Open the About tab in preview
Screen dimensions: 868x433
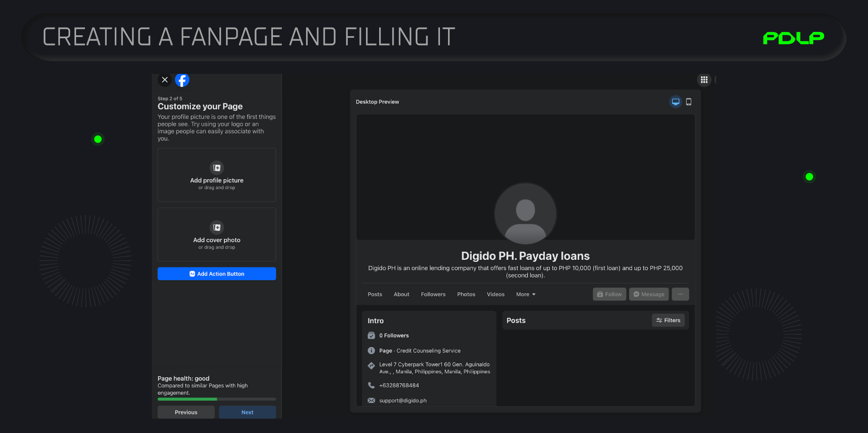pos(401,294)
